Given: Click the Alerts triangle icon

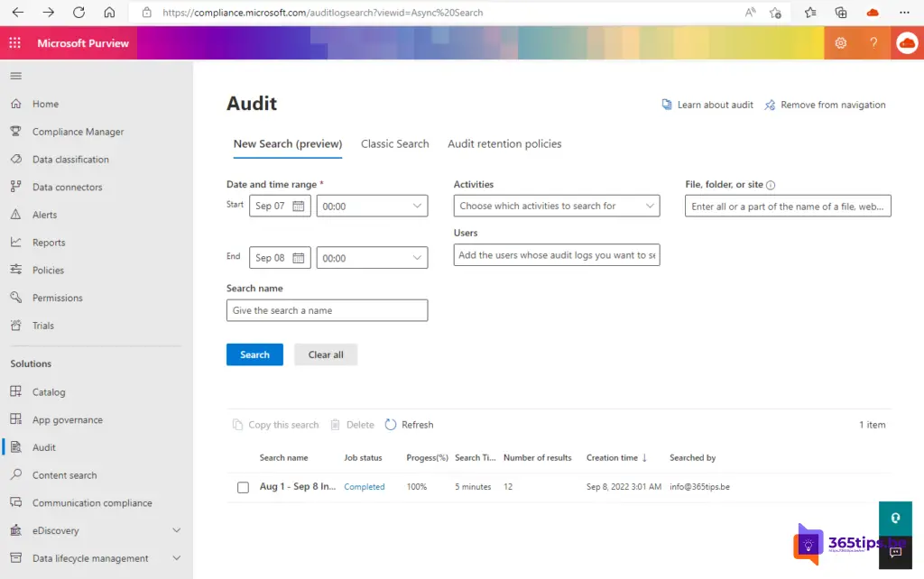Looking at the screenshot, I should click(x=16, y=215).
